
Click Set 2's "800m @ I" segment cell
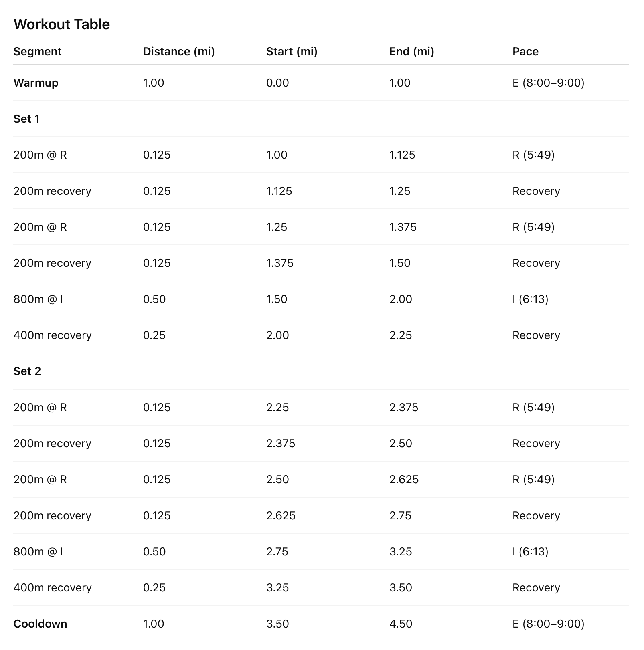click(38, 552)
